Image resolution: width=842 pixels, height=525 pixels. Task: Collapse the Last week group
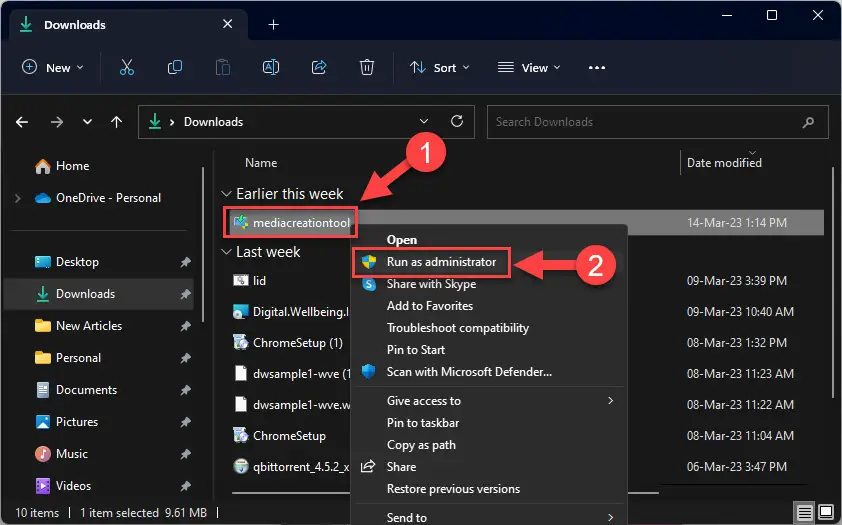(227, 252)
